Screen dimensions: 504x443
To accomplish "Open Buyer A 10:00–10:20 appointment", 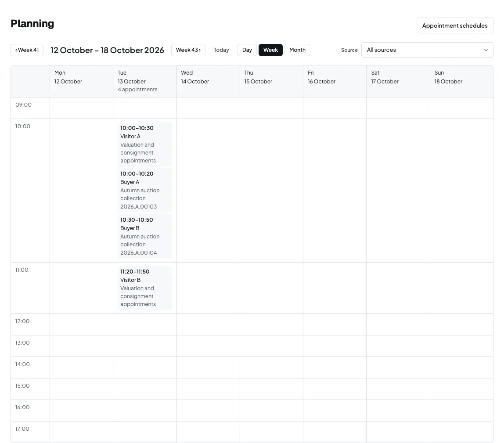I will (144, 190).
